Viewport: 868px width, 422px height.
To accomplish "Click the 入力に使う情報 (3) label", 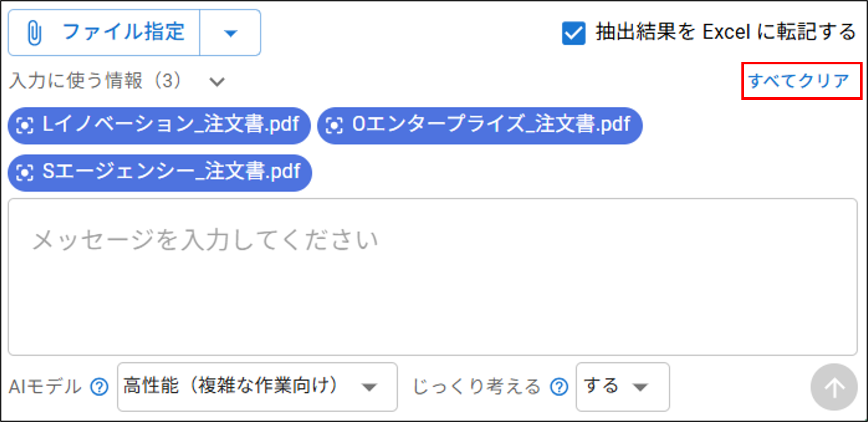I will click(x=95, y=81).
